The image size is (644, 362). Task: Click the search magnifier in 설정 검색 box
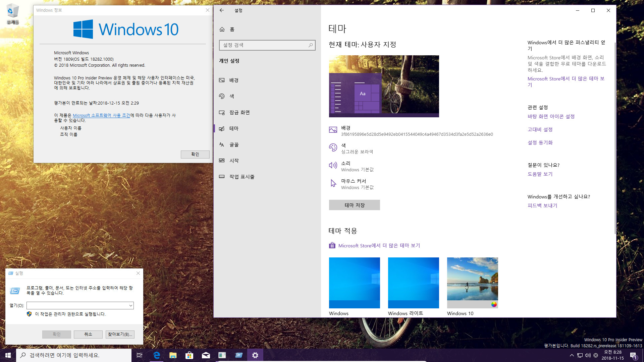(x=311, y=45)
